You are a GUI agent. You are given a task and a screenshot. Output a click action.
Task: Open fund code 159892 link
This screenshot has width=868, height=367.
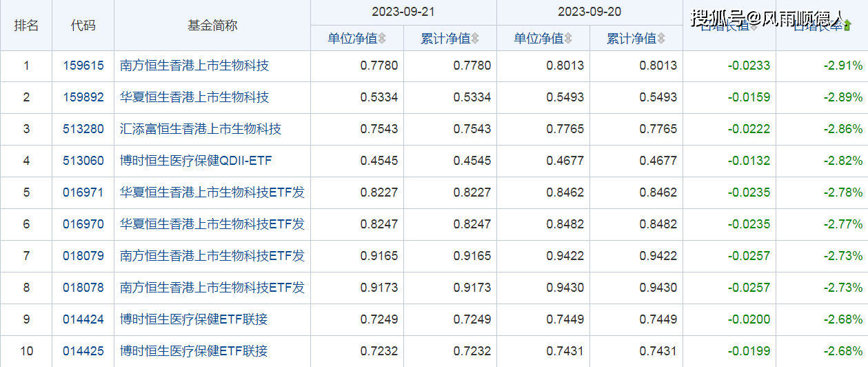[x=83, y=97]
